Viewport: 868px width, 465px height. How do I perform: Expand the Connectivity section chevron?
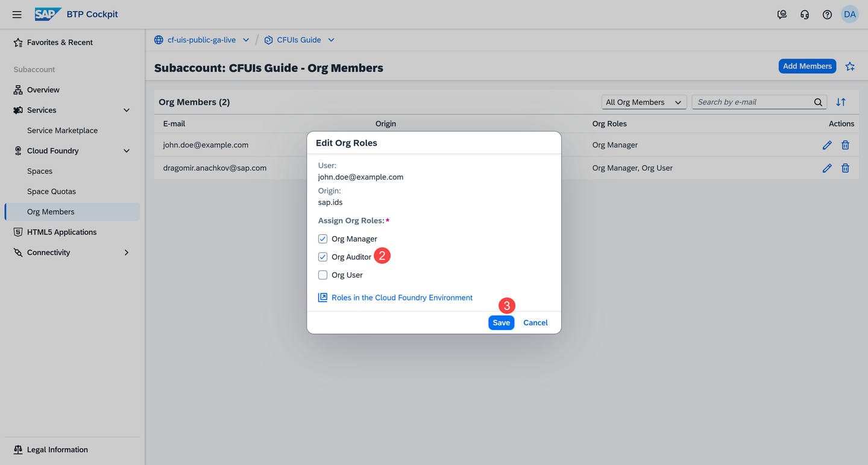click(127, 252)
